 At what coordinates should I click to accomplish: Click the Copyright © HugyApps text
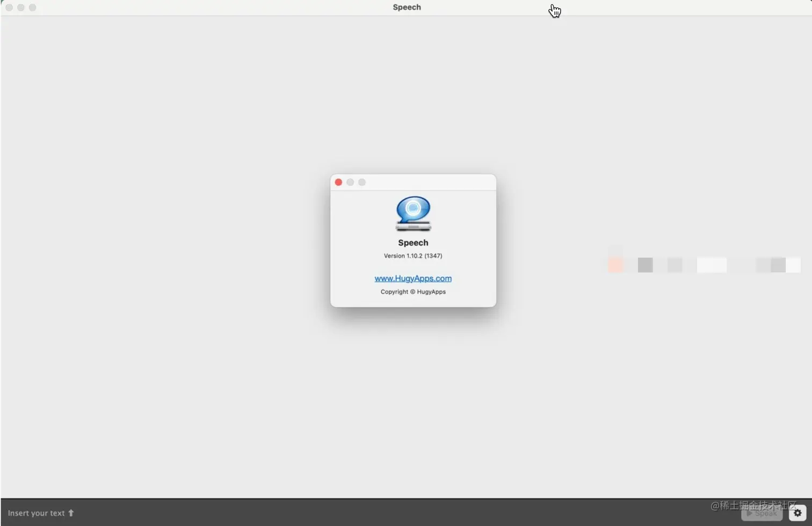click(x=413, y=292)
